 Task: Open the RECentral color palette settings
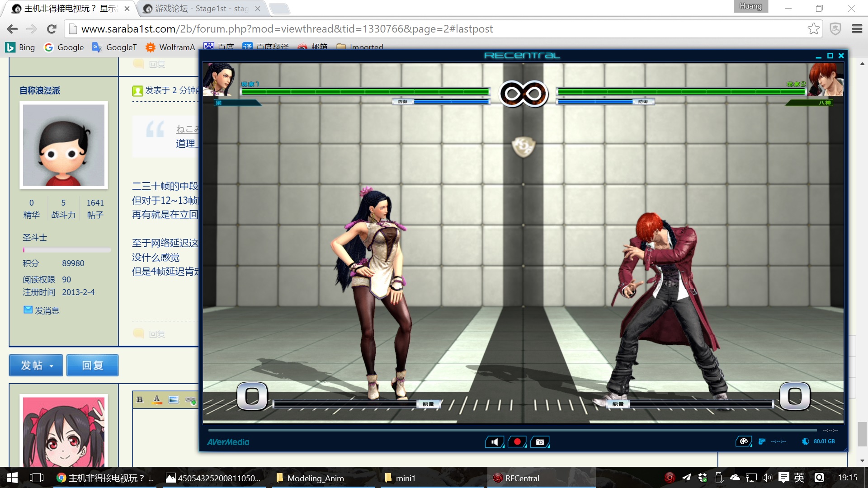coord(744,441)
